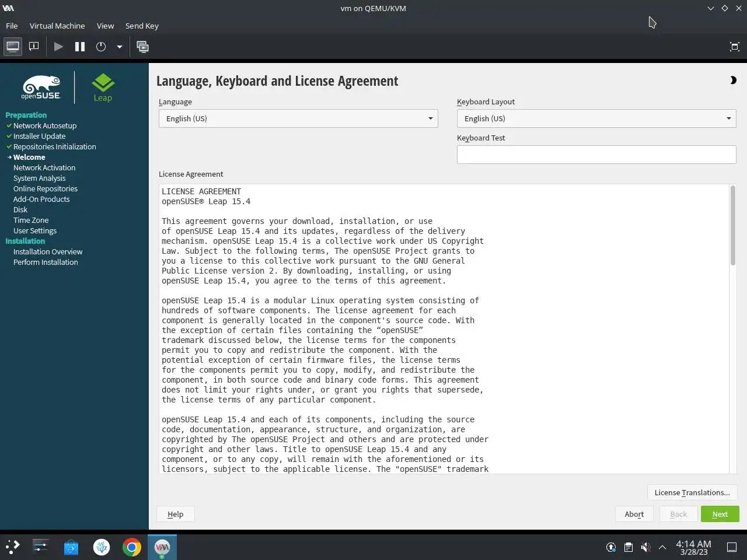Power on the virtual machine
This screenshot has width=747, height=560.
pyautogui.click(x=58, y=47)
